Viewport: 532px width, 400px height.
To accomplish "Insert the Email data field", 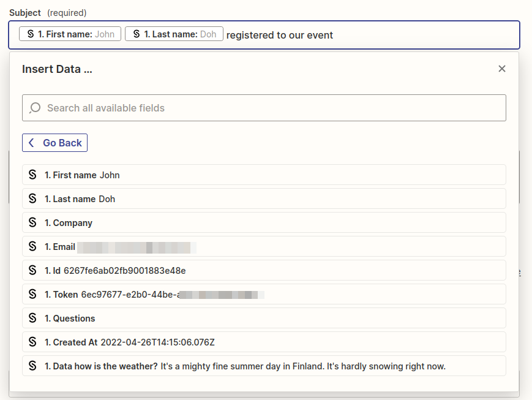I will point(263,246).
